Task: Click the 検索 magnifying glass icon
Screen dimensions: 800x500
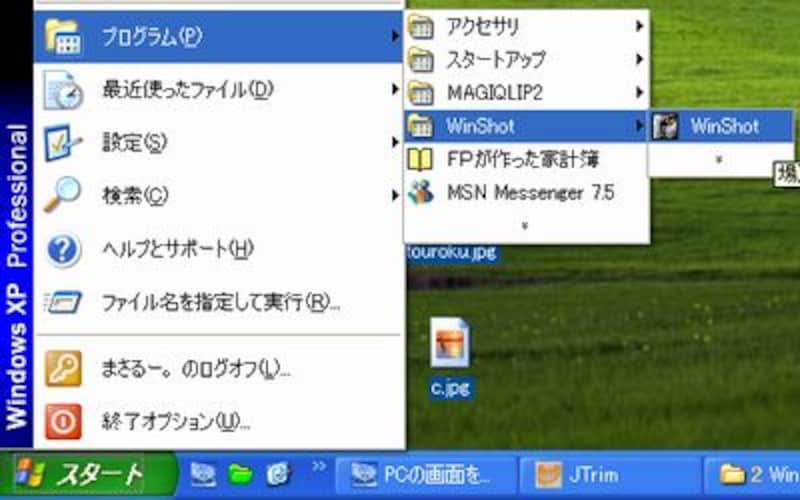Action: tap(62, 194)
